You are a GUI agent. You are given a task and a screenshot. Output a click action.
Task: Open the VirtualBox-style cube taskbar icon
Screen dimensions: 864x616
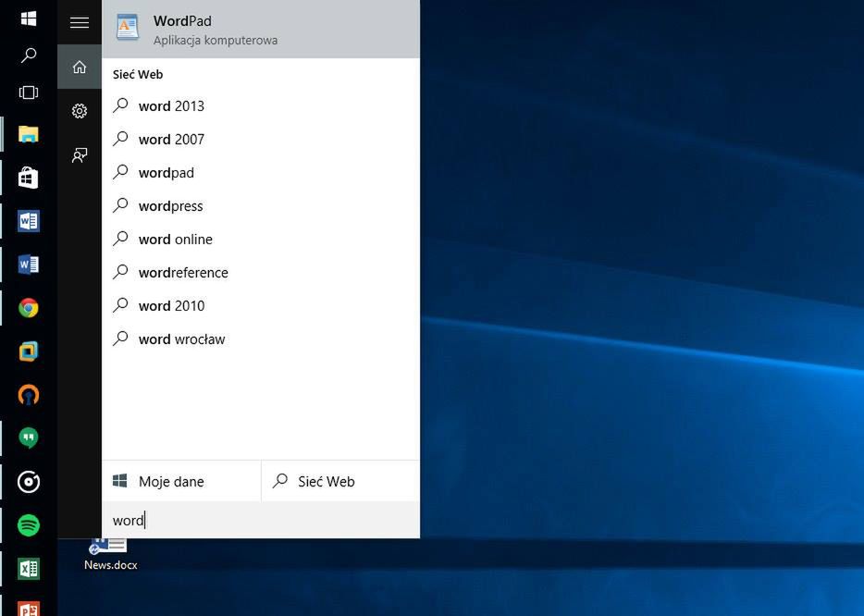(x=29, y=351)
